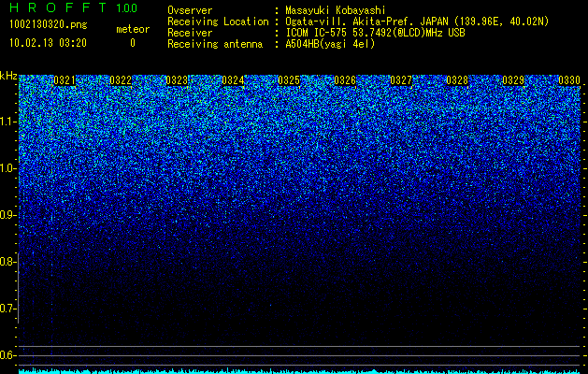Click the 0324 time marker
The height and width of the screenshot is (374, 588).
(233, 80)
